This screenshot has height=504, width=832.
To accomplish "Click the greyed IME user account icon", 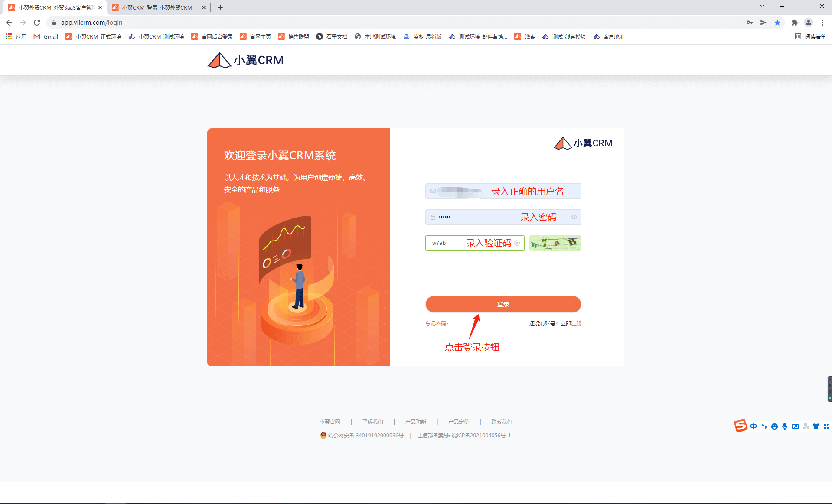I will click(806, 426).
